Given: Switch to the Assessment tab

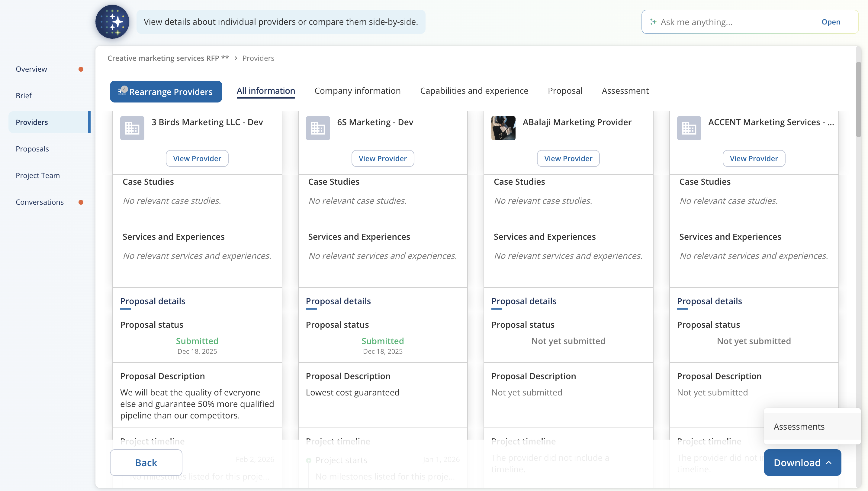Looking at the screenshot, I should point(625,91).
